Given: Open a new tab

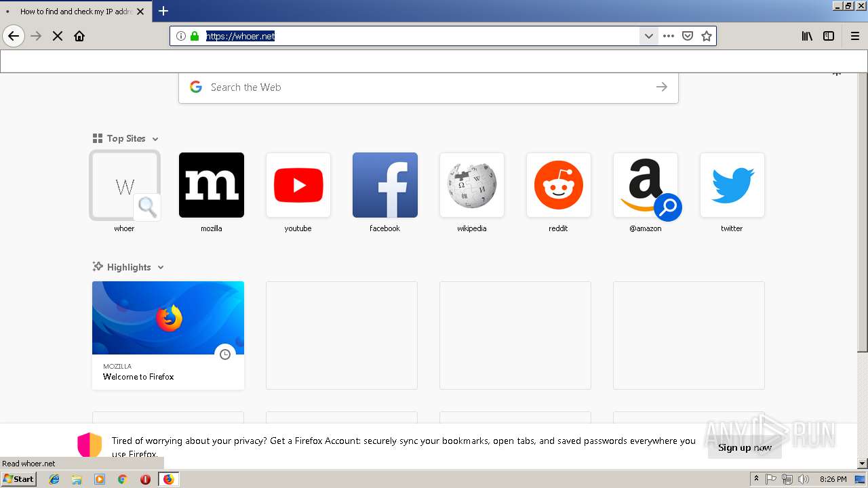Looking at the screenshot, I should point(163,11).
